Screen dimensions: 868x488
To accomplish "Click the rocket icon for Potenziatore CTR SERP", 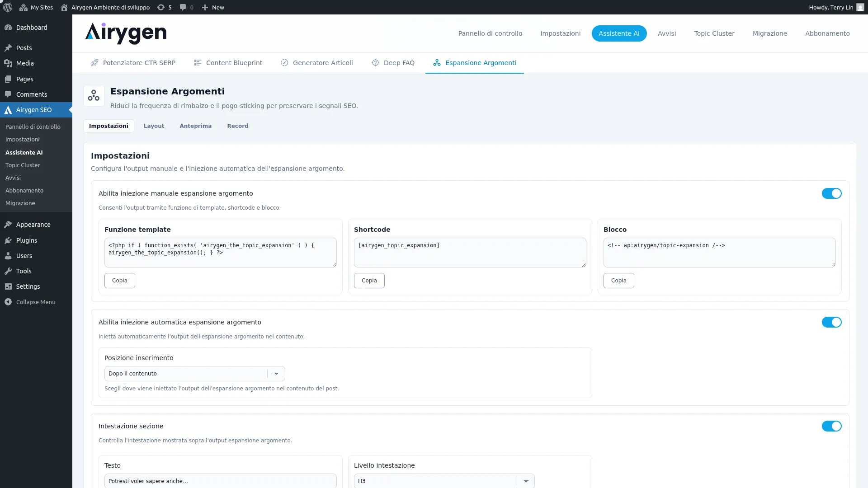I will (94, 63).
